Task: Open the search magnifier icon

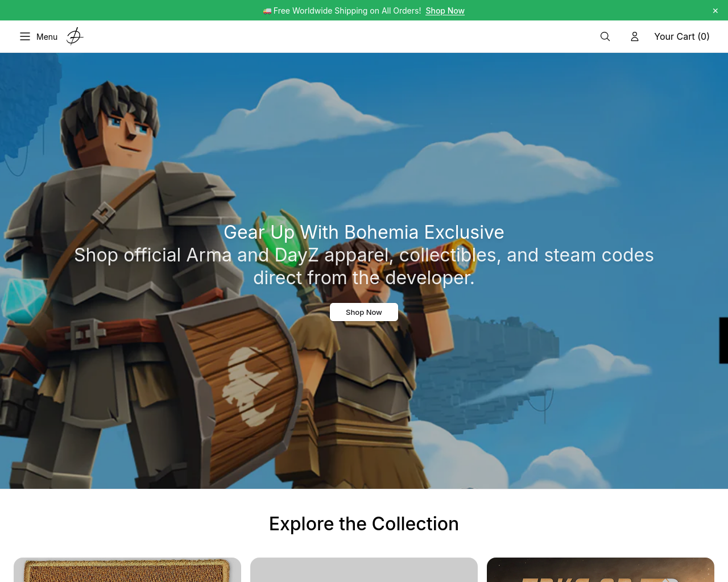Action: (605, 36)
